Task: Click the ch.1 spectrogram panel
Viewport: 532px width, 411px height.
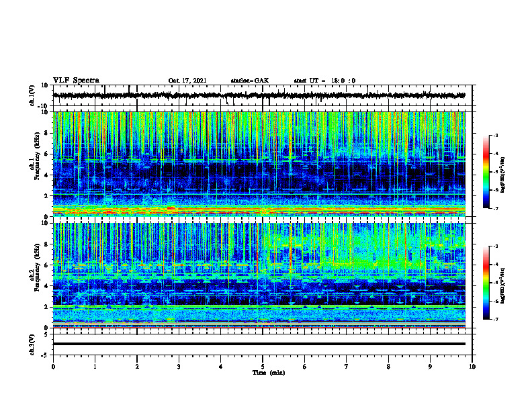Action: (259, 164)
